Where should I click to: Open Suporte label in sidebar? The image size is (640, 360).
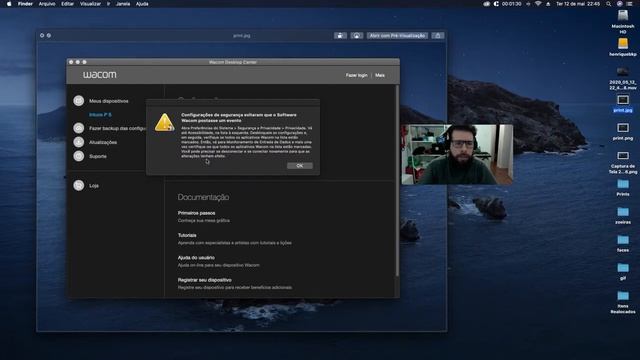pyautogui.click(x=98, y=156)
